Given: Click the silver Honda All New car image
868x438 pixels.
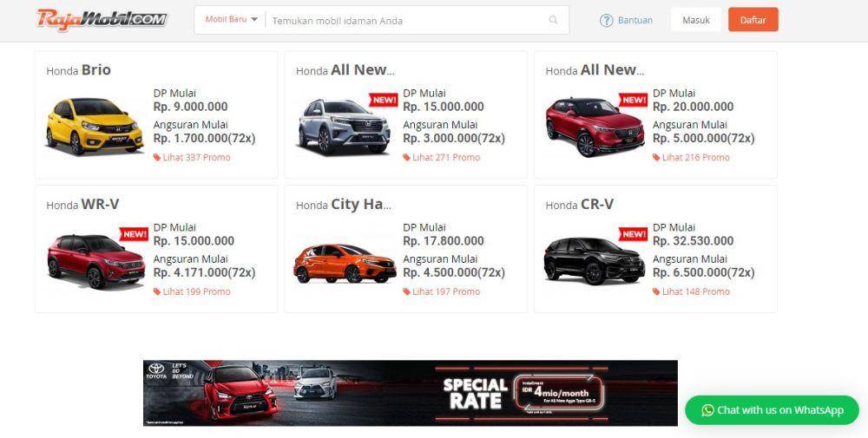Looking at the screenshot, I should (344, 126).
